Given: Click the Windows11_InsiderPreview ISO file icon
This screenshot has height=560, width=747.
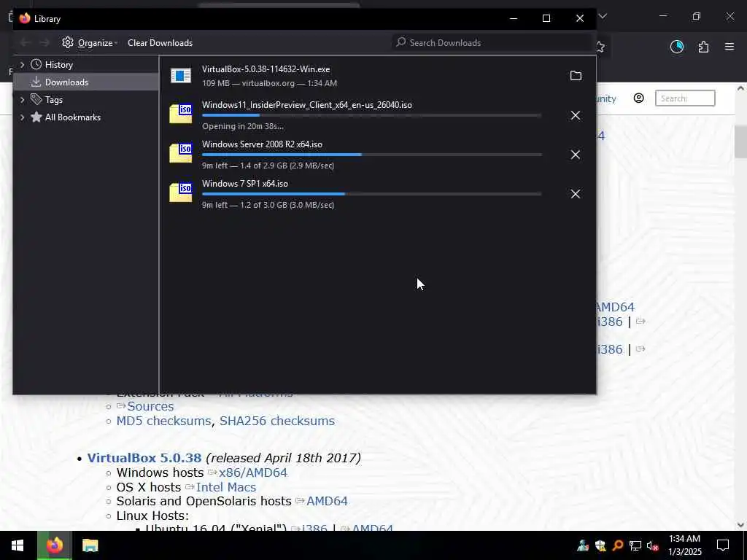Looking at the screenshot, I should (181, 114).
